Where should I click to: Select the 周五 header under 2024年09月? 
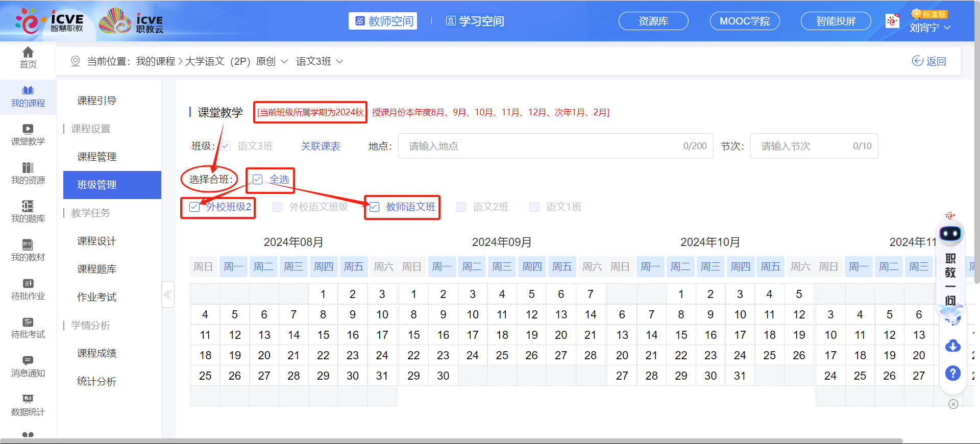point(562,266)
